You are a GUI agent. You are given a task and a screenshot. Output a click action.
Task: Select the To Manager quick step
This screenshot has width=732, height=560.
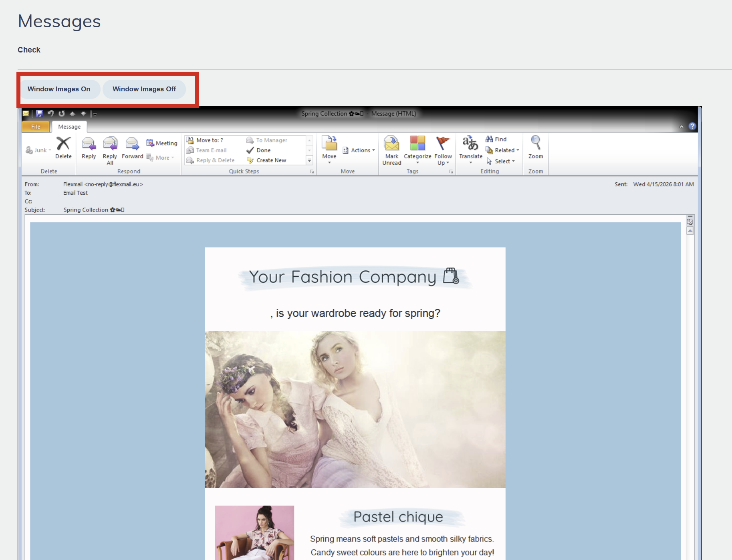tap(267, 140)
